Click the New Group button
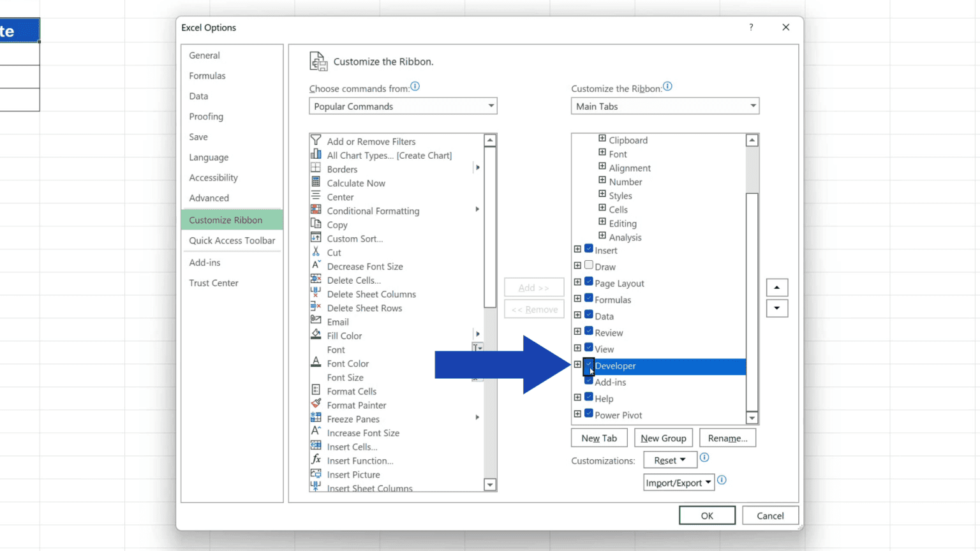Viewport: 980px width, 551px height. coord(664,438)
